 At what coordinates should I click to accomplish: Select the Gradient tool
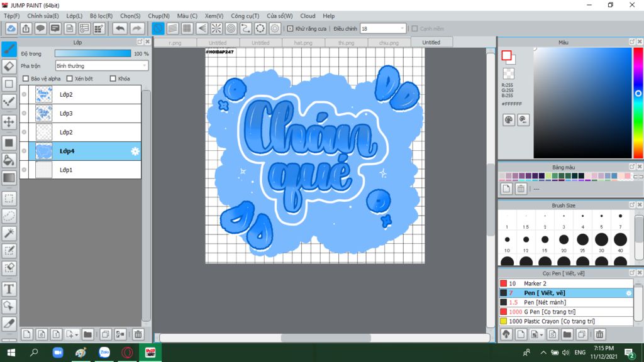click(x=9, y=178)
